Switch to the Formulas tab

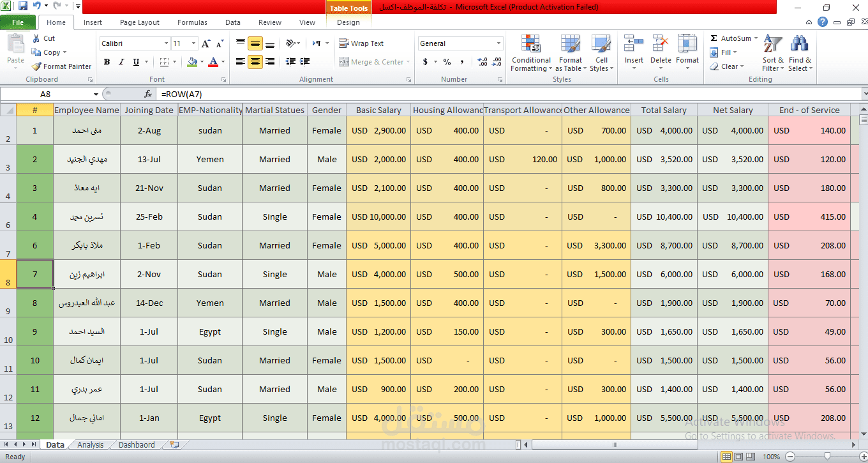tap(192, 22)
